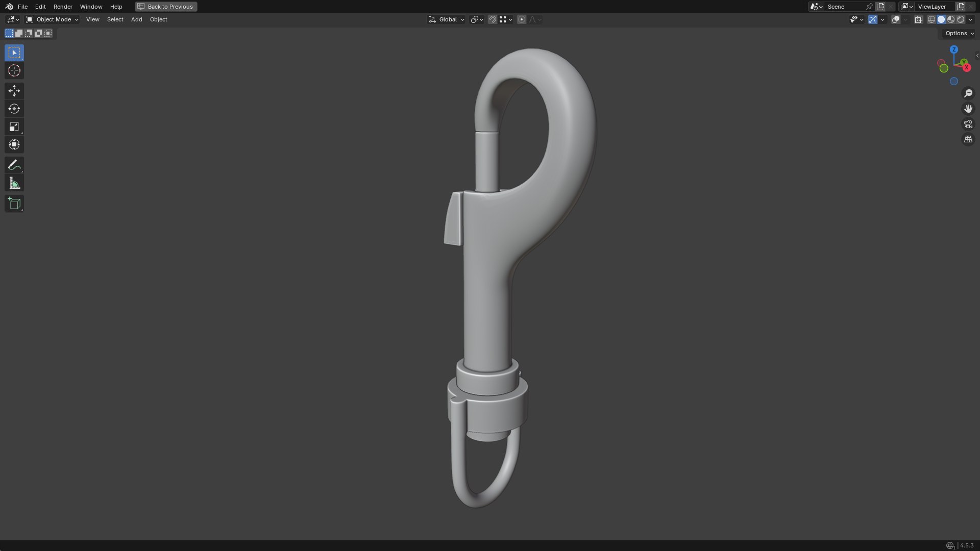This screenshot has width=980, height=551.
Task: Select the Annotate pencil tool
Action: [x=14, y=165]
